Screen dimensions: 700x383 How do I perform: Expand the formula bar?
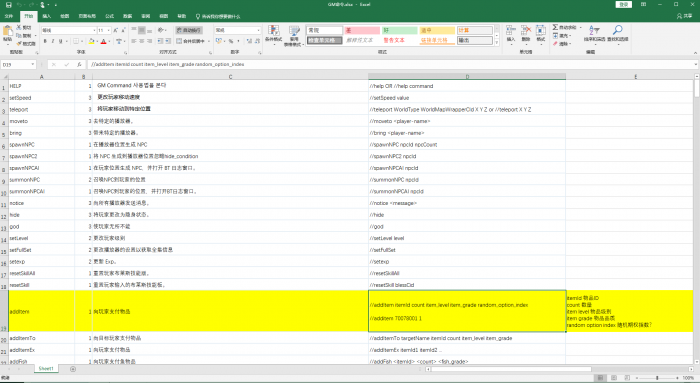click(x=696, y=65)
